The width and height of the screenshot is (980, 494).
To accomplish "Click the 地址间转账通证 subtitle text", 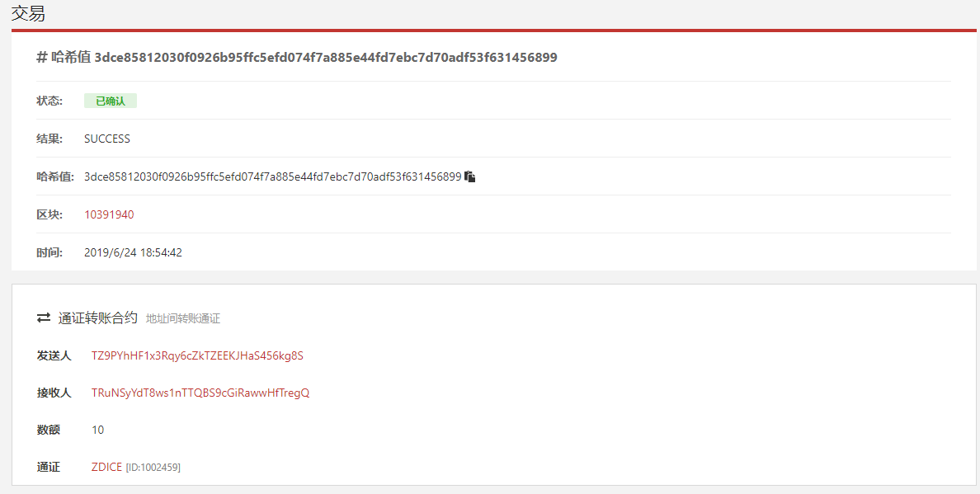I will point(183,318).
